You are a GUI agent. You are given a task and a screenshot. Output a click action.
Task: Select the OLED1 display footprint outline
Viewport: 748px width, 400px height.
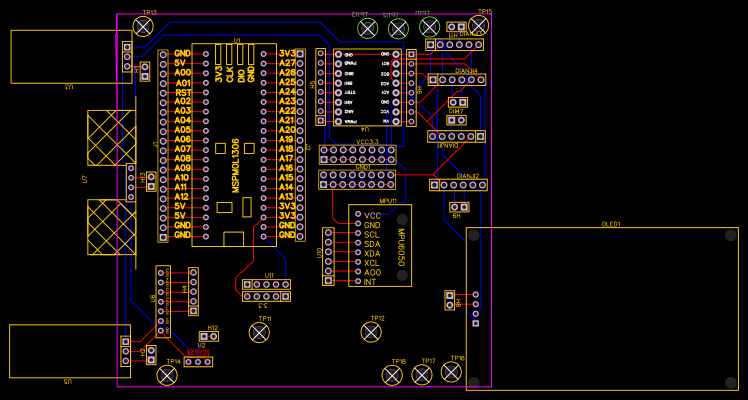[x=604, y=308]
